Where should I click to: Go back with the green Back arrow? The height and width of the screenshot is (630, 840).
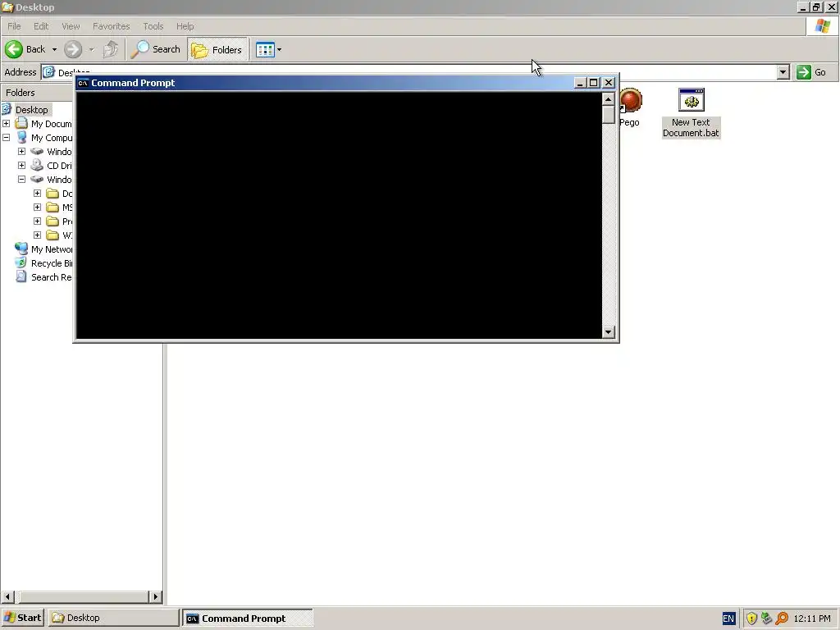15,49
